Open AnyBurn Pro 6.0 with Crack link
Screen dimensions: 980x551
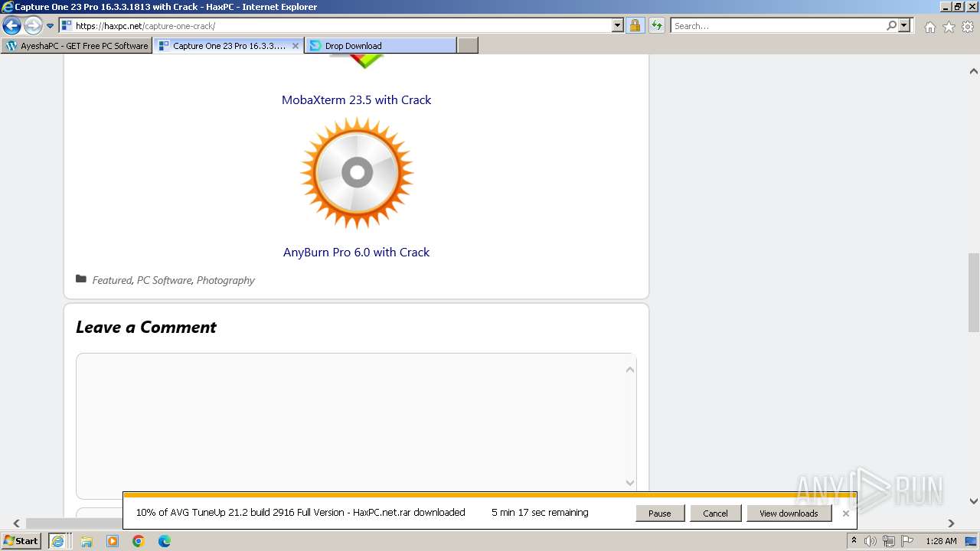tap(356, 252)
